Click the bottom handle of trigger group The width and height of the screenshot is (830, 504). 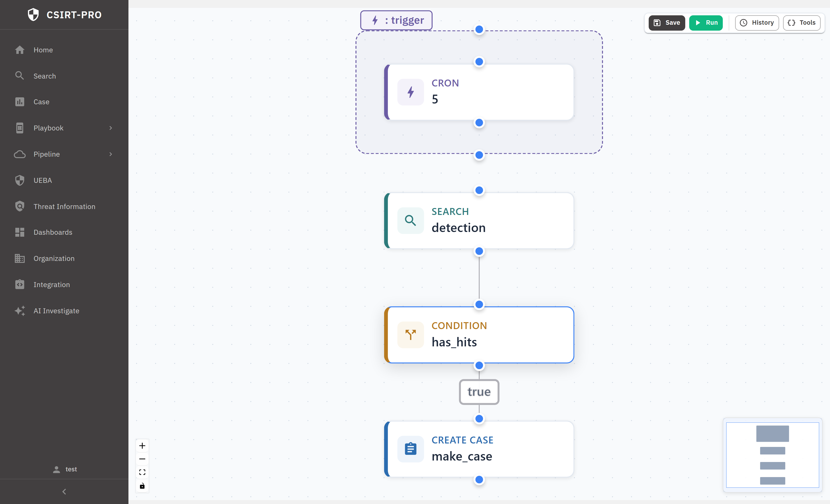click(479, 155)
